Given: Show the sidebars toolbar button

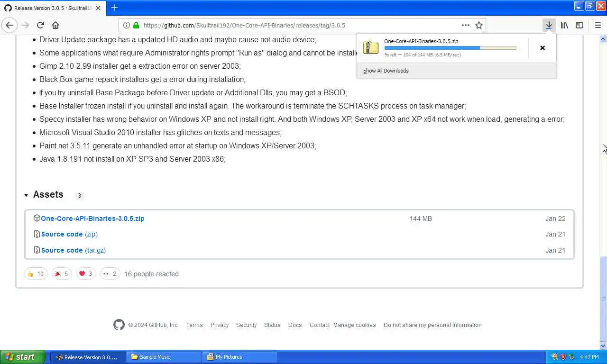Looking at the screenshot, I should (579, 25).
